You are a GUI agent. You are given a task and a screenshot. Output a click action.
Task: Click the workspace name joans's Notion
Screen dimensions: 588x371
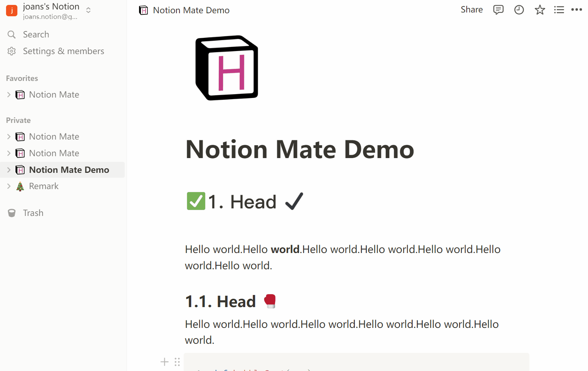tap(51, 6)
